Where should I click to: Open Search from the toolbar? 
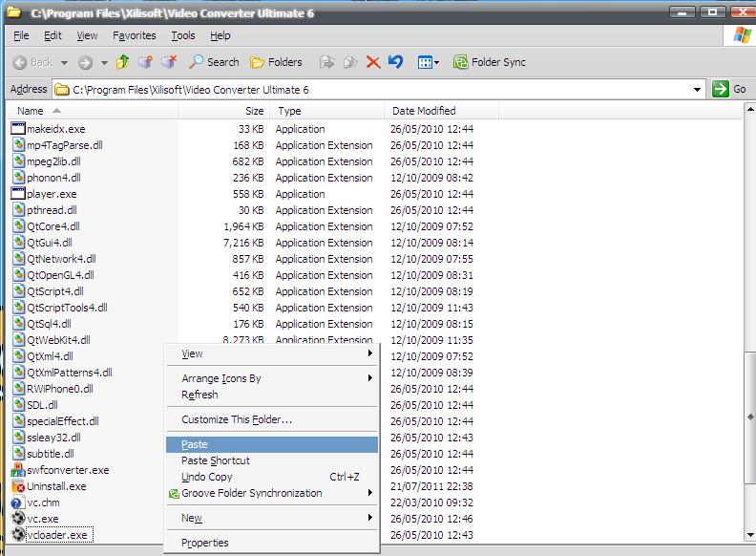coord(214,62)
